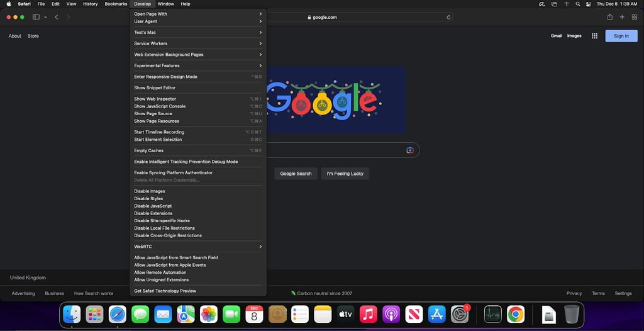Expand User Agent submenu
644x331 pixels.
point(198,21)
